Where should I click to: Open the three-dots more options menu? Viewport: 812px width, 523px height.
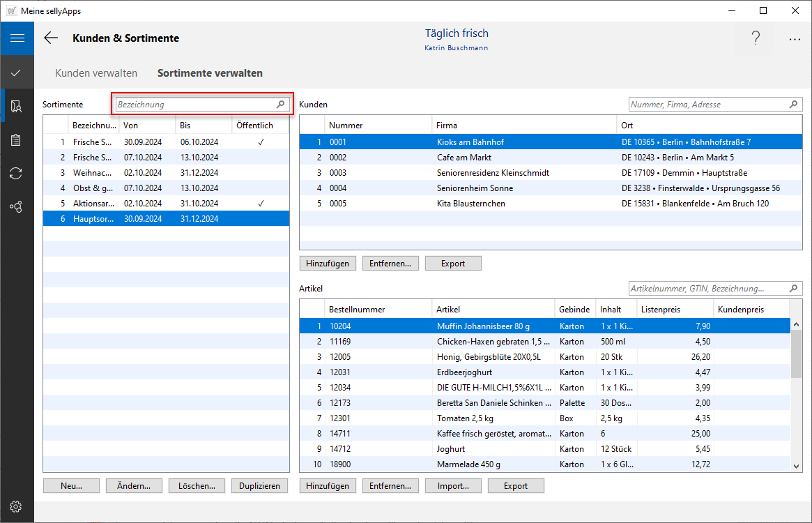tap(795, 40)
